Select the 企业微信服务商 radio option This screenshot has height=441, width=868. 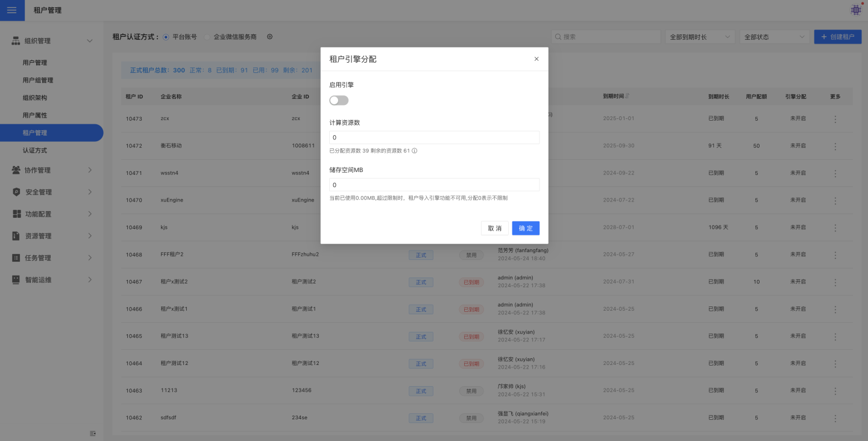point(207,37)
